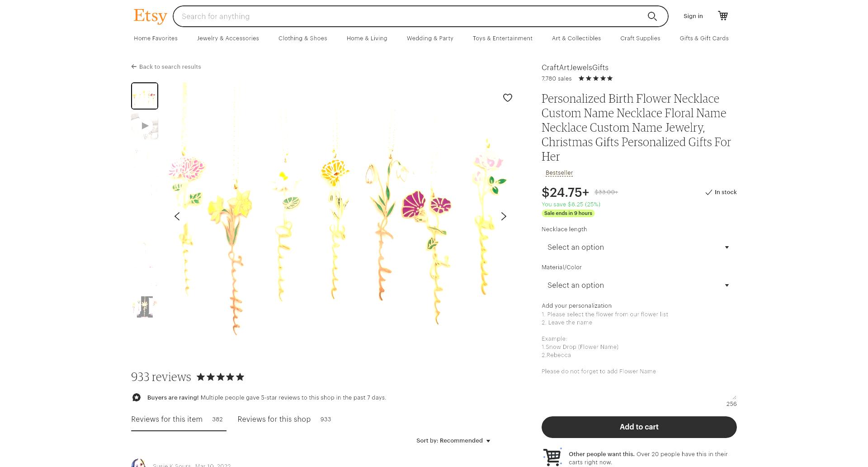Go back to search results arrow link
This screenshot has height=467, width=868.
coord(166,67)
